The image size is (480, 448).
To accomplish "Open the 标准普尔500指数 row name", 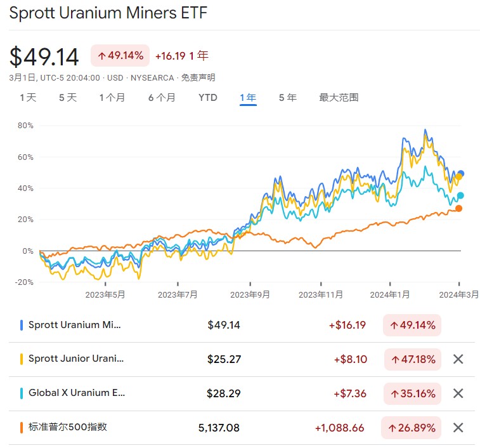I will pyautogui.click(x=68, y=427).
